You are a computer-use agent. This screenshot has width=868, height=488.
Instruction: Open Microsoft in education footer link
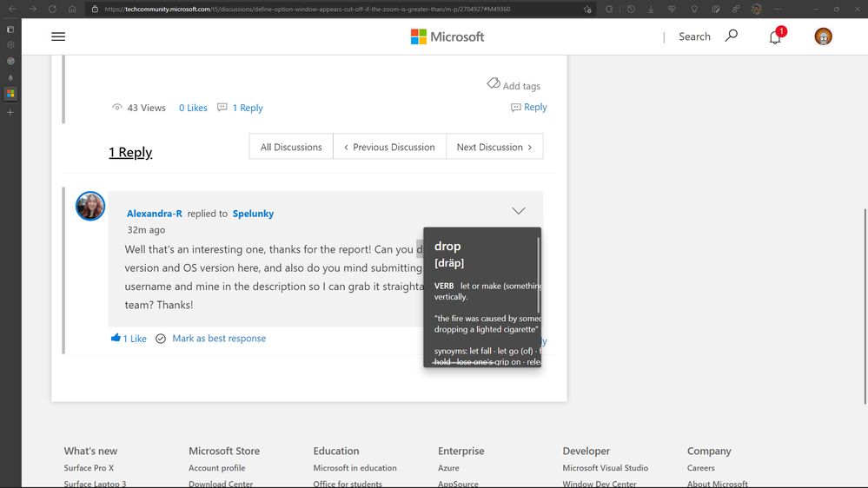click(x=354, y=468)
